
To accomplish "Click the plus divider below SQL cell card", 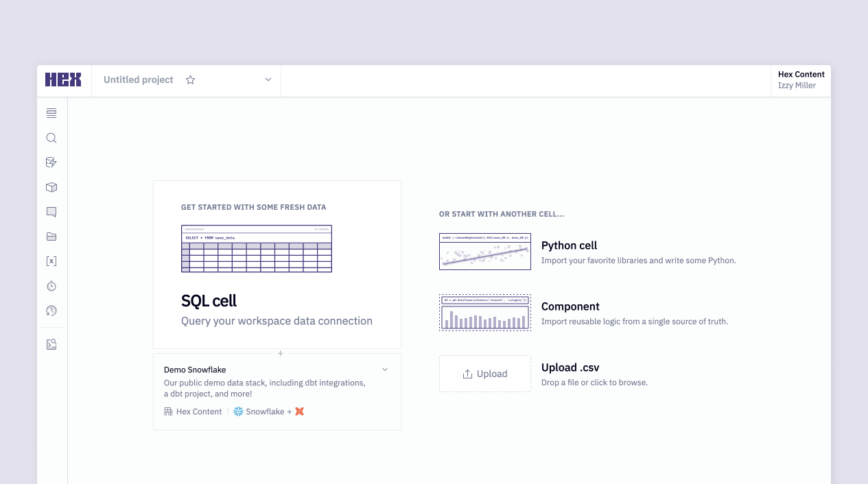I will coord(280,353).
